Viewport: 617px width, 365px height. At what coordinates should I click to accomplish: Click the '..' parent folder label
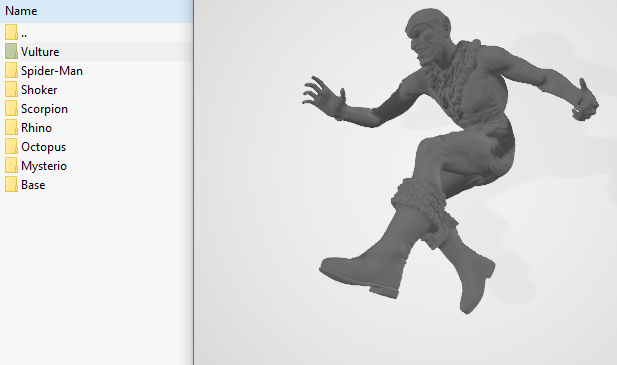[x=24, y=35]
